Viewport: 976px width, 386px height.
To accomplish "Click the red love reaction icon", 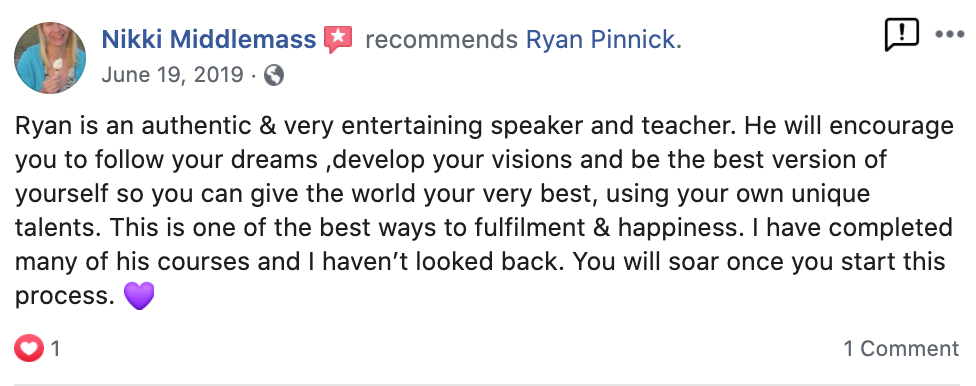I will pos(29,348).
